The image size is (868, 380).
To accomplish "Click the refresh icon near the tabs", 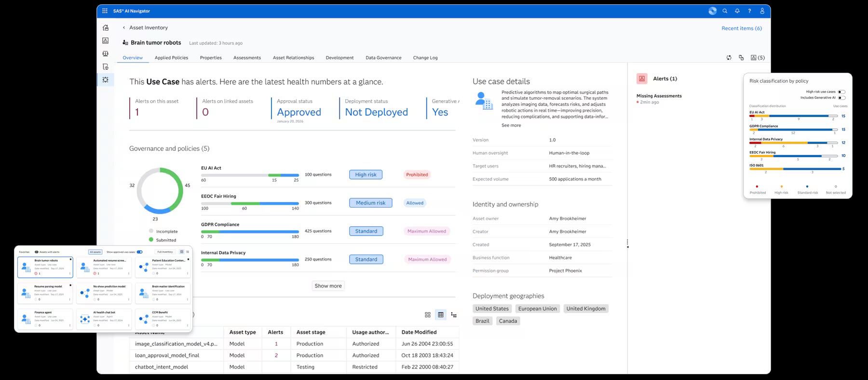I will [729, 58].
